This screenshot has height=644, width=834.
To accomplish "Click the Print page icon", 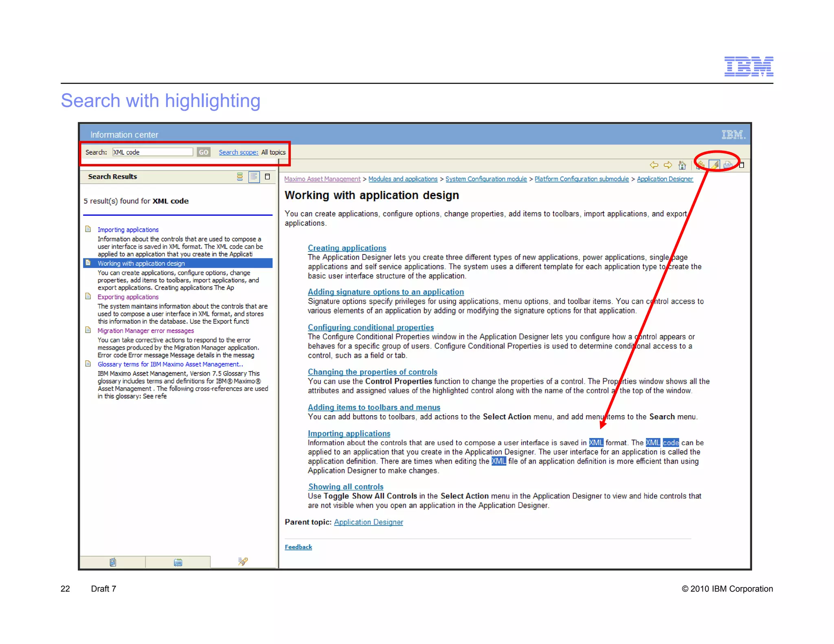I will [x=728, y=165].
